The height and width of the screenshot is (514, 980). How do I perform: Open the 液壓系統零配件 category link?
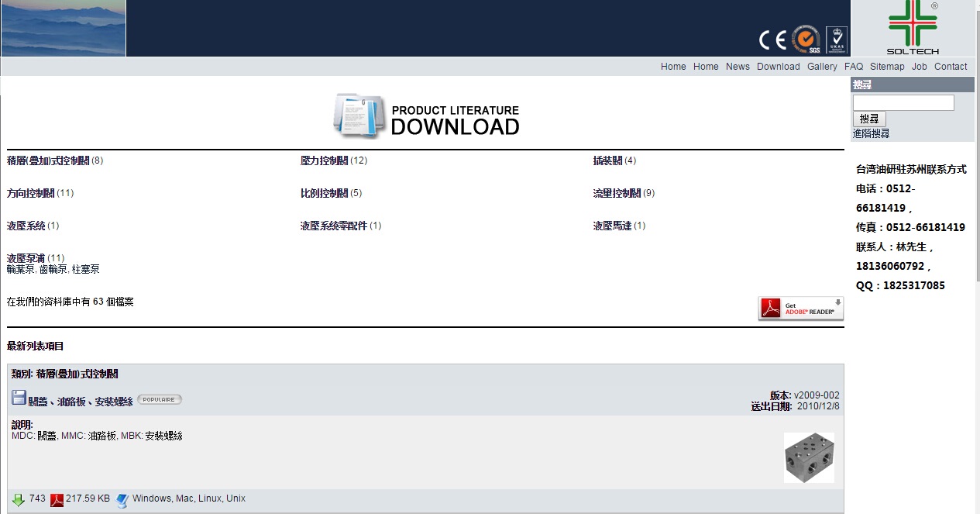pos(333,226)
